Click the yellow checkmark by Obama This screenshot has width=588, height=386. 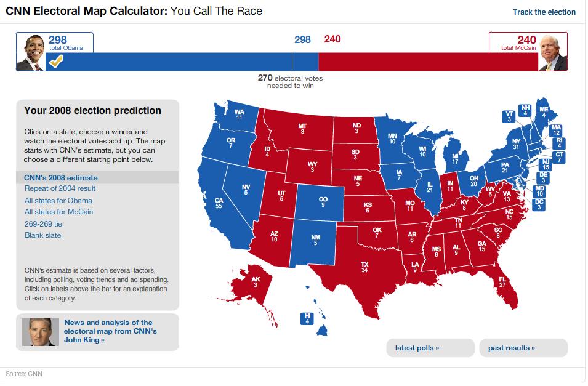55,62
